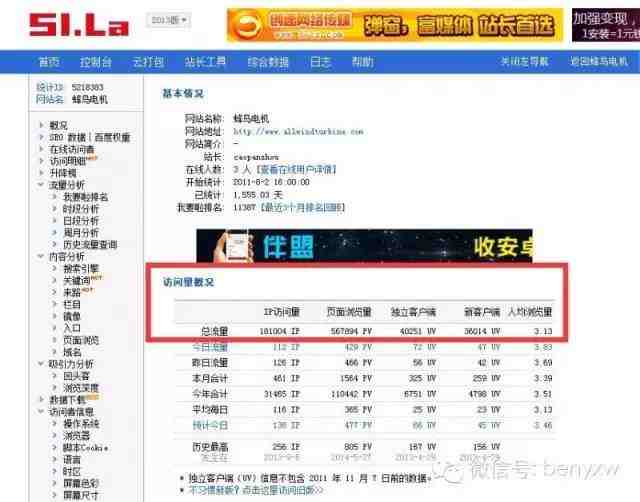Select 搜索引擎 under 内容分析
This screenshot has width=640, height=502.
point(81,269)
